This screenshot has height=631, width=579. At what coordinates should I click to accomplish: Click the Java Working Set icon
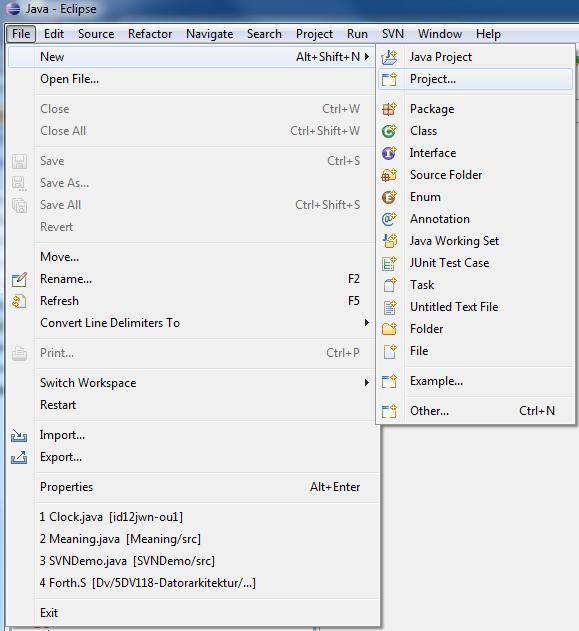click(389, 241)
